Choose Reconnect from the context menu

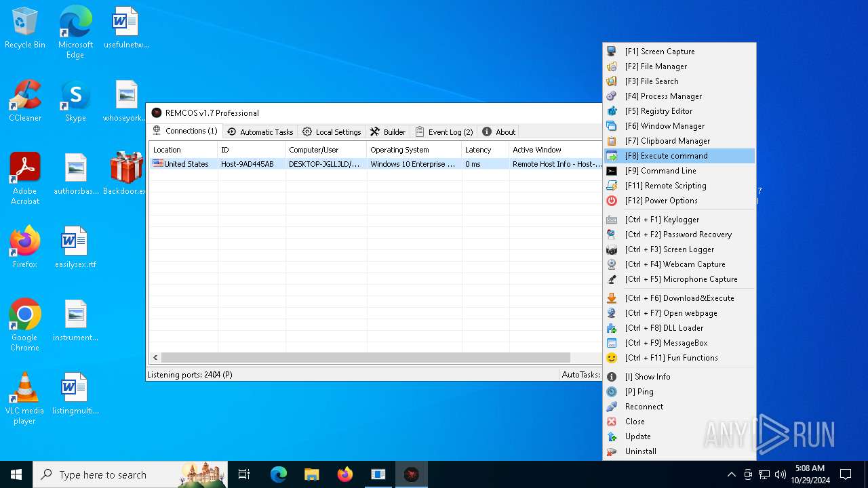679,407
